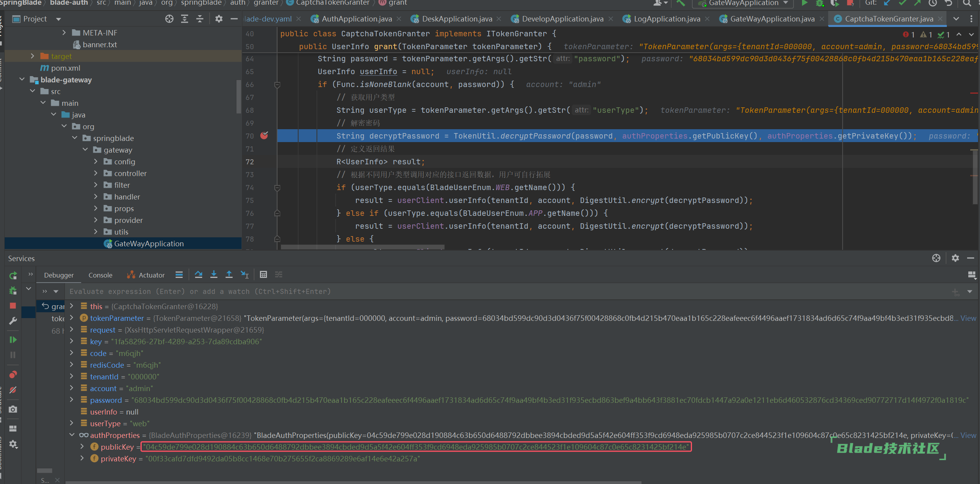Click Step Into debugger icon
This screenshot has width=980, height=484.
coord(214,275)
